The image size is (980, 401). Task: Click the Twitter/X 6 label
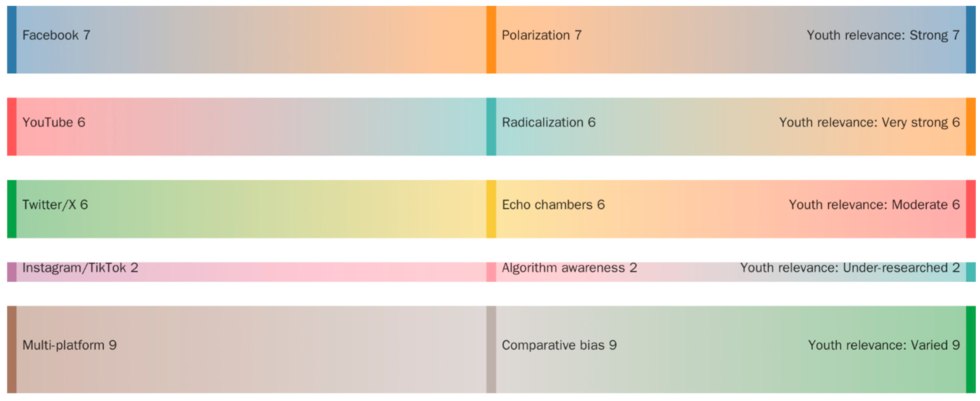coord(55,205)
